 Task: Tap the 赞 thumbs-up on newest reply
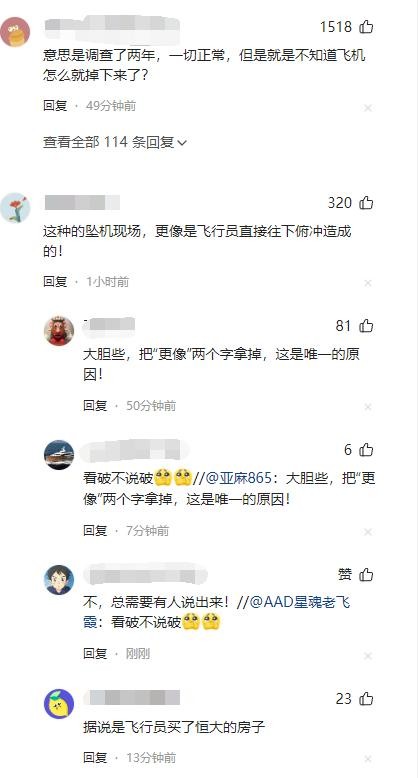tap(366, 575)
